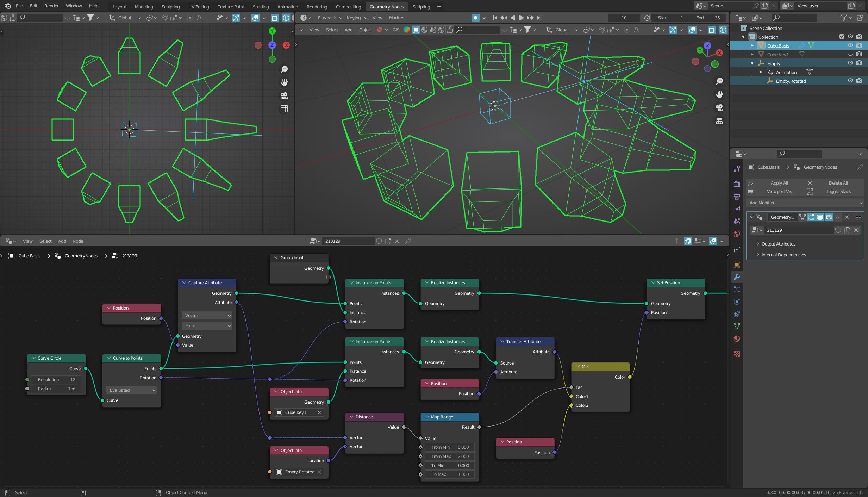The image size is (868, 497).
Task: Open the Render properties tab icon
Action: (x=737, y=184)
